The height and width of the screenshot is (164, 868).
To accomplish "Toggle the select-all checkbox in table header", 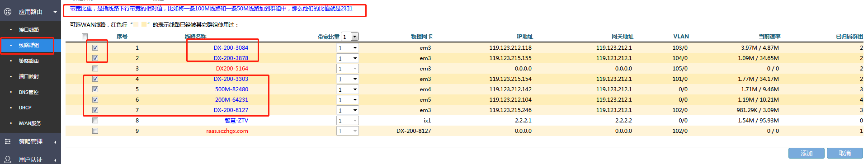I will (85, 37).
